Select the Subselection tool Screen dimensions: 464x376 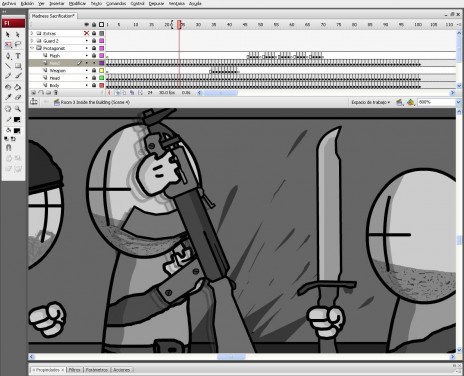(x=17, y=34)
